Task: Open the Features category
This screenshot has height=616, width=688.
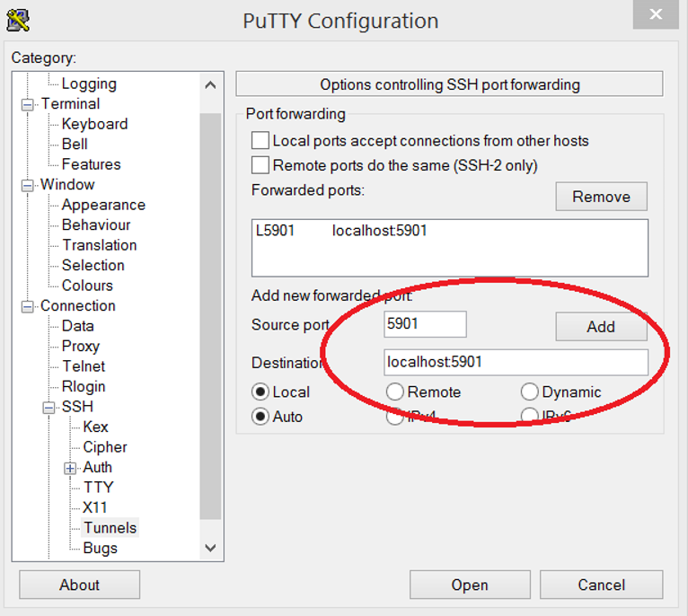Action: click(x=92, y=164)
